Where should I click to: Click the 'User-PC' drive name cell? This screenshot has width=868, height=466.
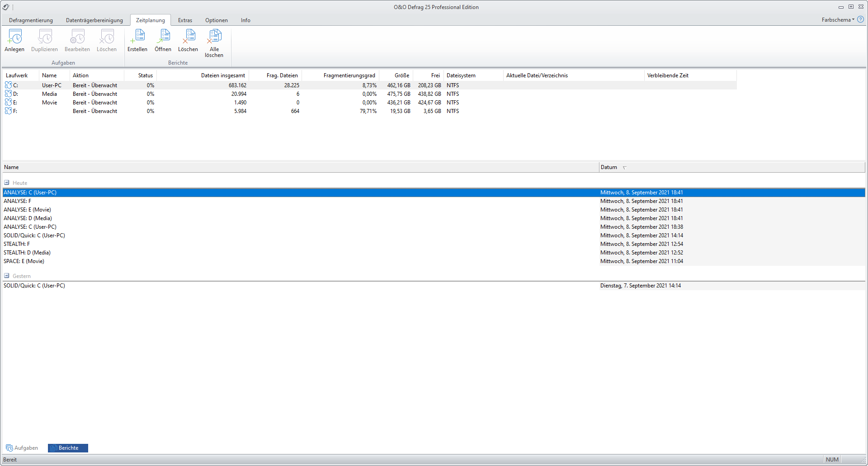[52, 85]
